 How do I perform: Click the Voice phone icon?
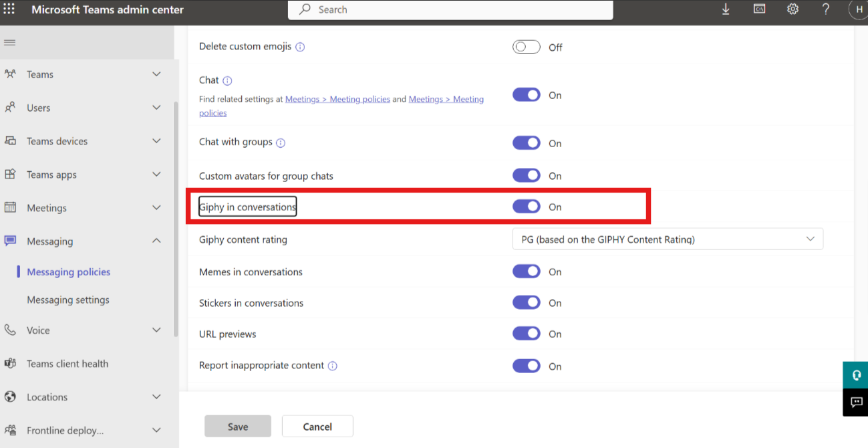(x=10, y=330)
